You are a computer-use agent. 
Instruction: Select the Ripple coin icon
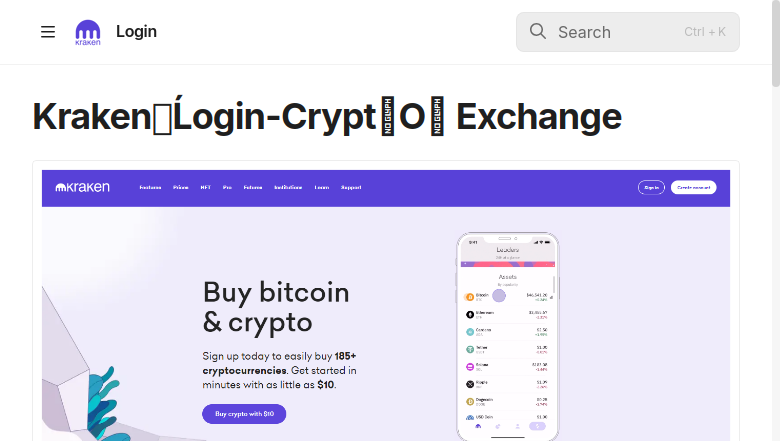(470, 384)
